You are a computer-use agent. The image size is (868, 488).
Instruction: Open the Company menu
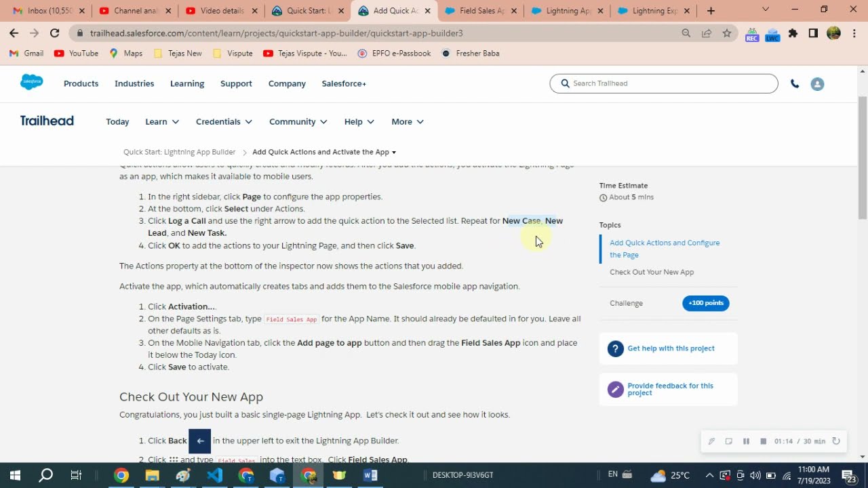(x=287, y=84)
